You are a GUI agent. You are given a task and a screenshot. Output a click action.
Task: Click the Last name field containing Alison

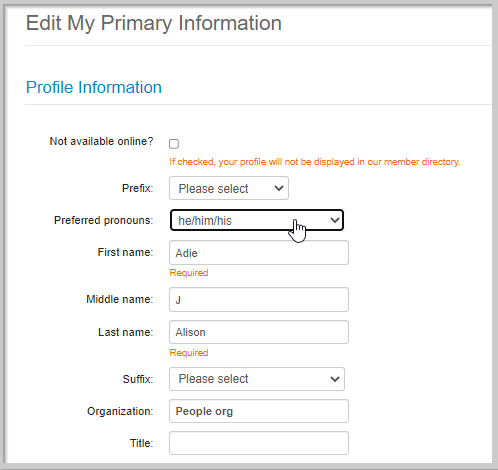pyautogui.click(x=259, y=332)
